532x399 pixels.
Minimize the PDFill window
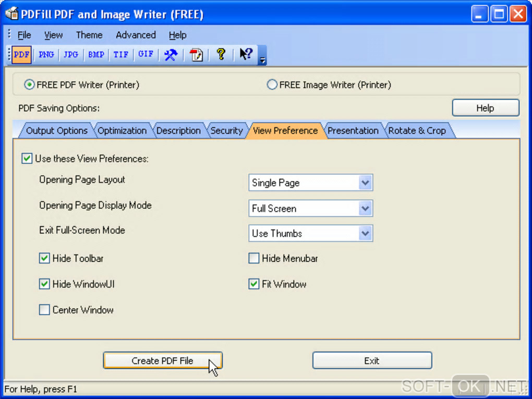(479, 14)
